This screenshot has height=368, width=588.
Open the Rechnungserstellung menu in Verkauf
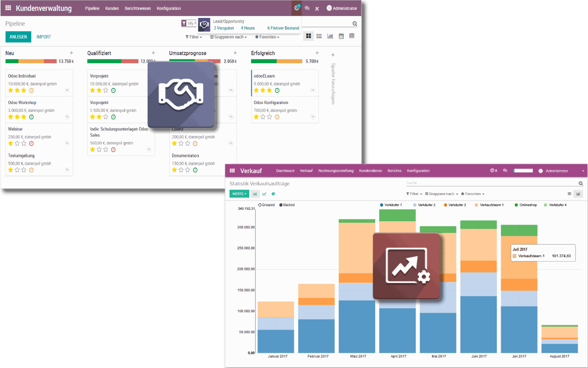click(336, 171)
